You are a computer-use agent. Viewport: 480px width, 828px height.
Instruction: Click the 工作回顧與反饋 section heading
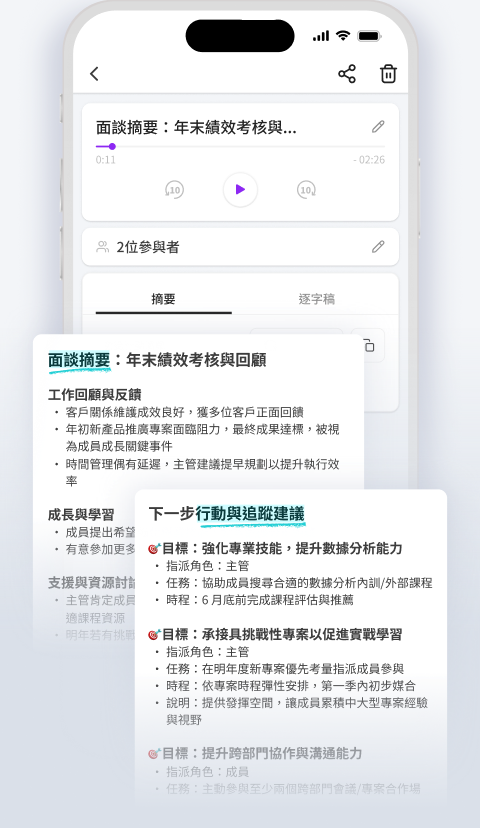coord(95,394)
